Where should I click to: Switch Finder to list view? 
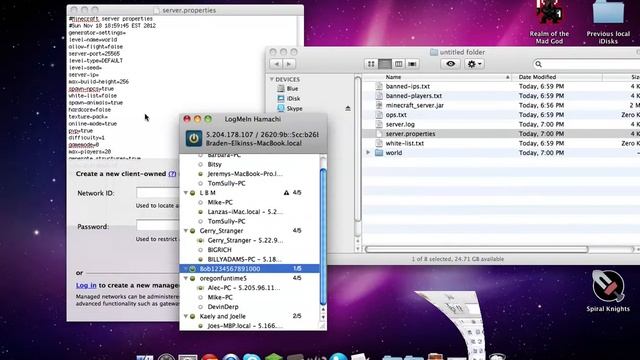[x=384, y=64]
